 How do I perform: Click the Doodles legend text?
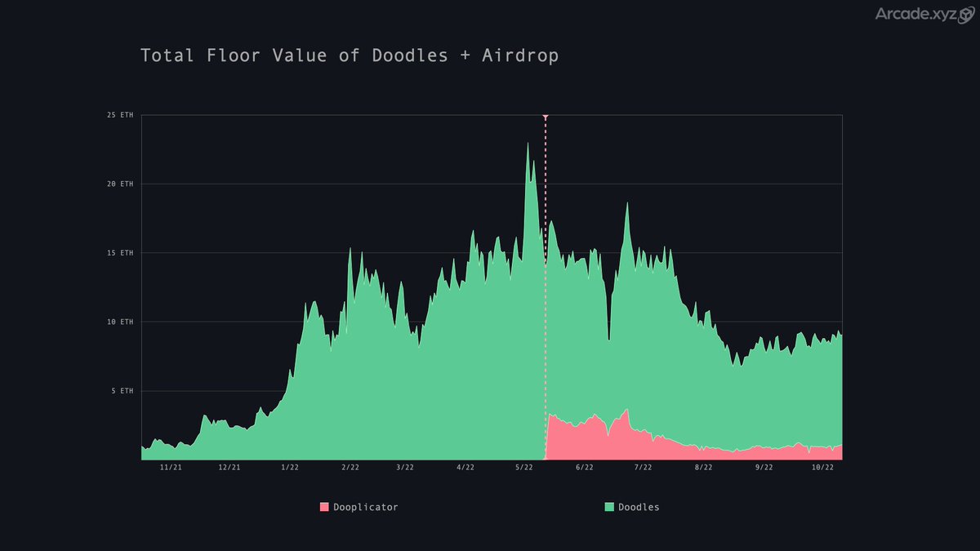(639, 506)
